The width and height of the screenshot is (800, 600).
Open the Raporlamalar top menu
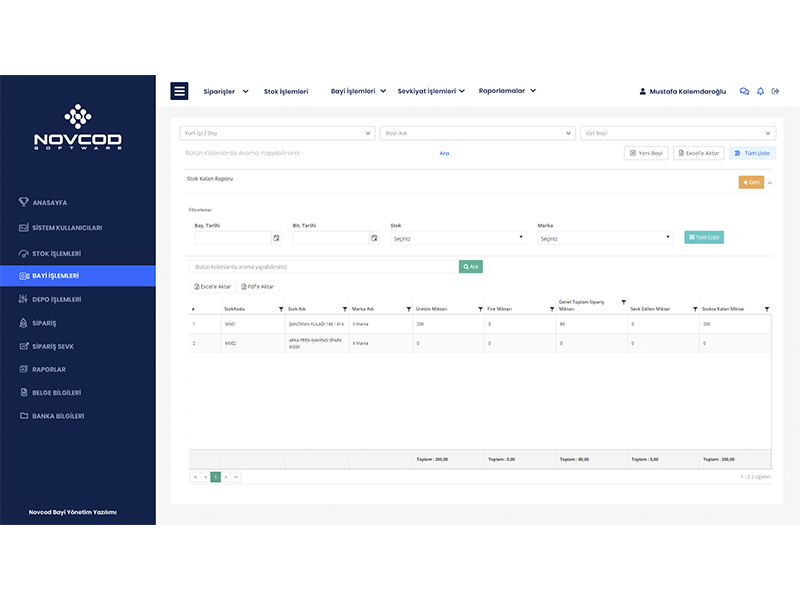[507, 91]
